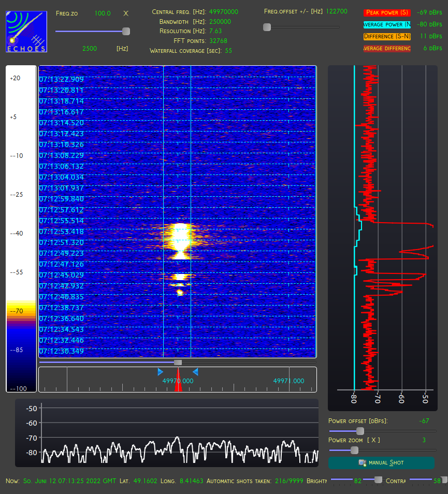Click the Freq. offset slider handle
This screenshot has width=448, height=494.
click(267, 27)
